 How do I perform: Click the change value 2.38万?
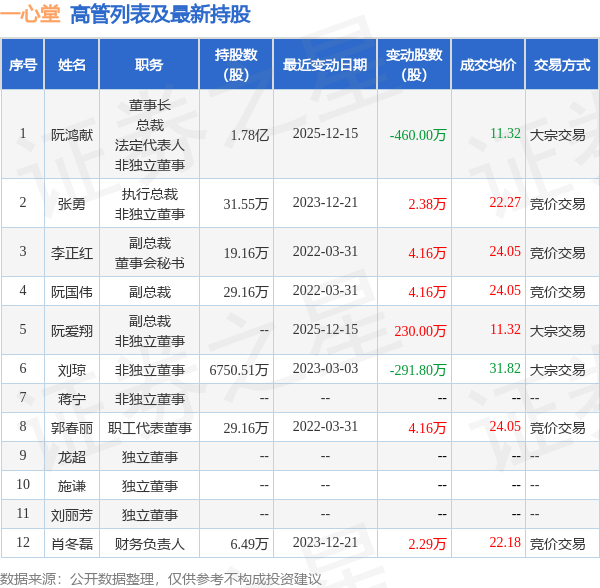coord(427,204)
